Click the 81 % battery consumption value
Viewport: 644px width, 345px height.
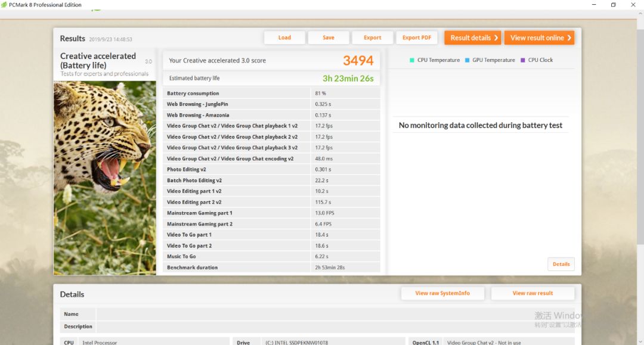click(x=320, y=94)
